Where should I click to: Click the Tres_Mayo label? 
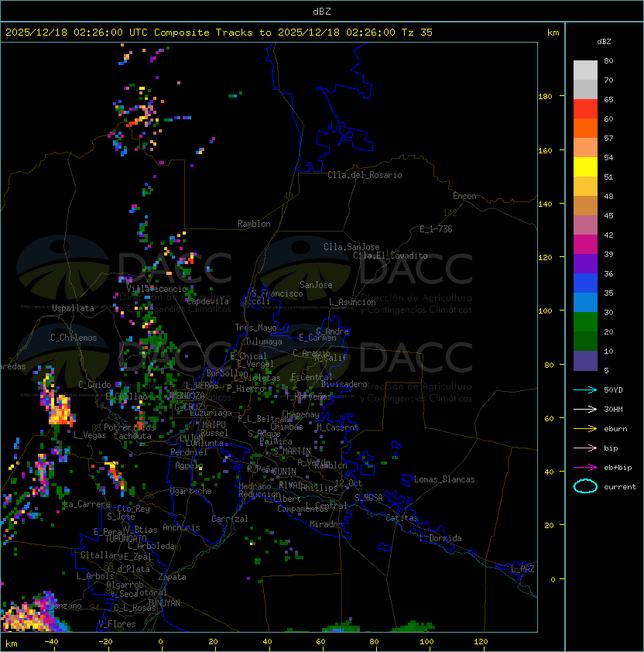[255, 328]
